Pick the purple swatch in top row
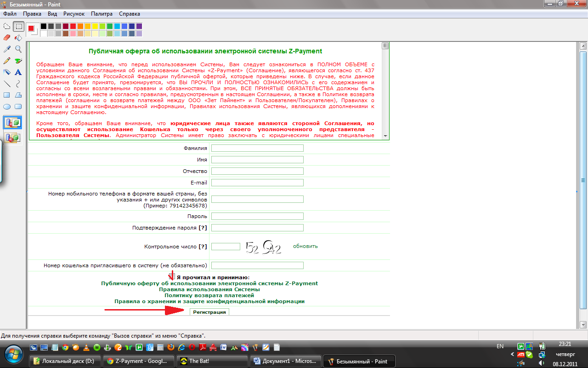Viewport: 588px width, 368px height. 139,26
